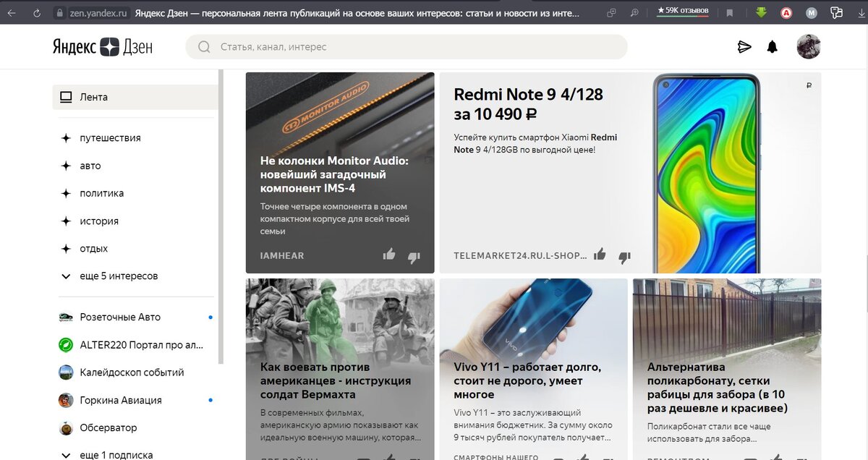868x460 pixels.
Task: Click the search magnifier icon
Action: tap(204, 47)
